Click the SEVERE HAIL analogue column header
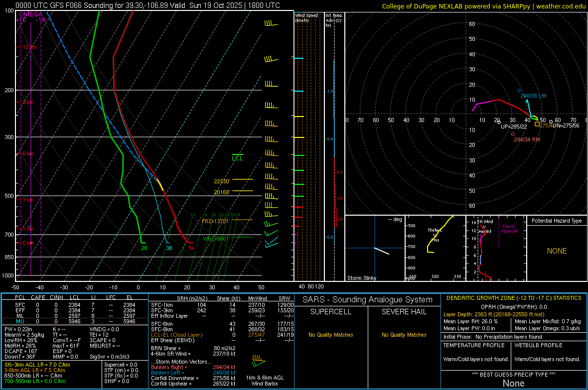This screenshot has height=390, width=588. pyautogui.click(x=404, y=312)
